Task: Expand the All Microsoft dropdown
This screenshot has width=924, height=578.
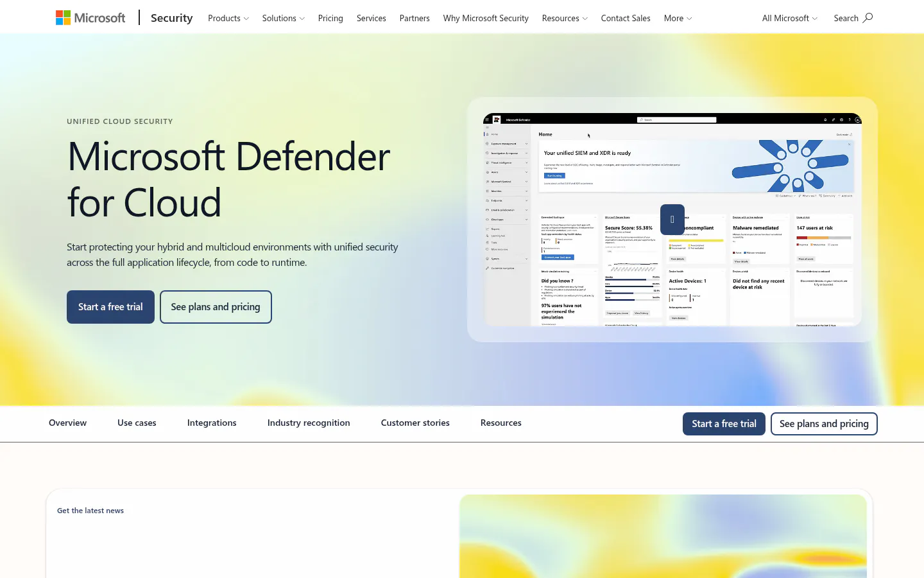Action: [790, 18]
